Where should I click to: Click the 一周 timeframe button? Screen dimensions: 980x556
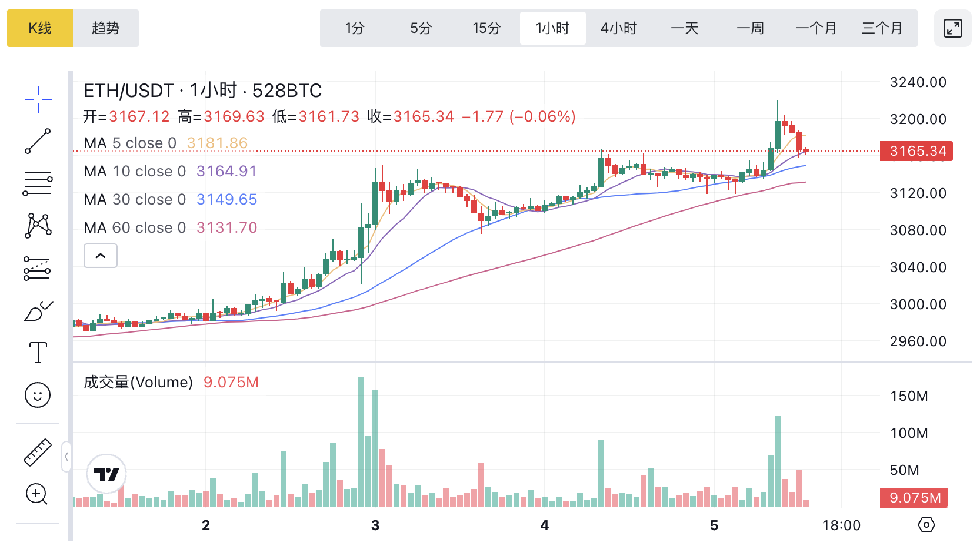[x=750, y=28]
